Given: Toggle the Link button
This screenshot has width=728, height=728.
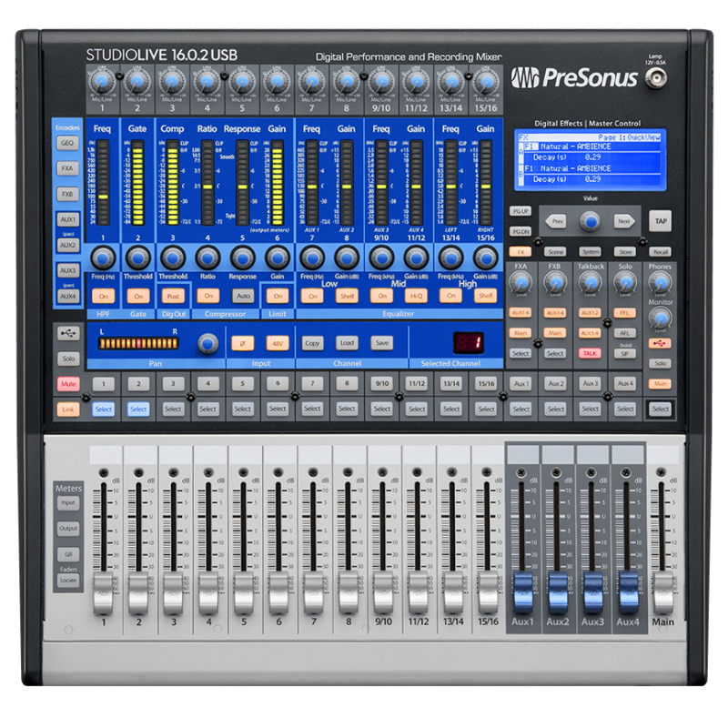Looking at the screenshot, I should coord(68,409).
